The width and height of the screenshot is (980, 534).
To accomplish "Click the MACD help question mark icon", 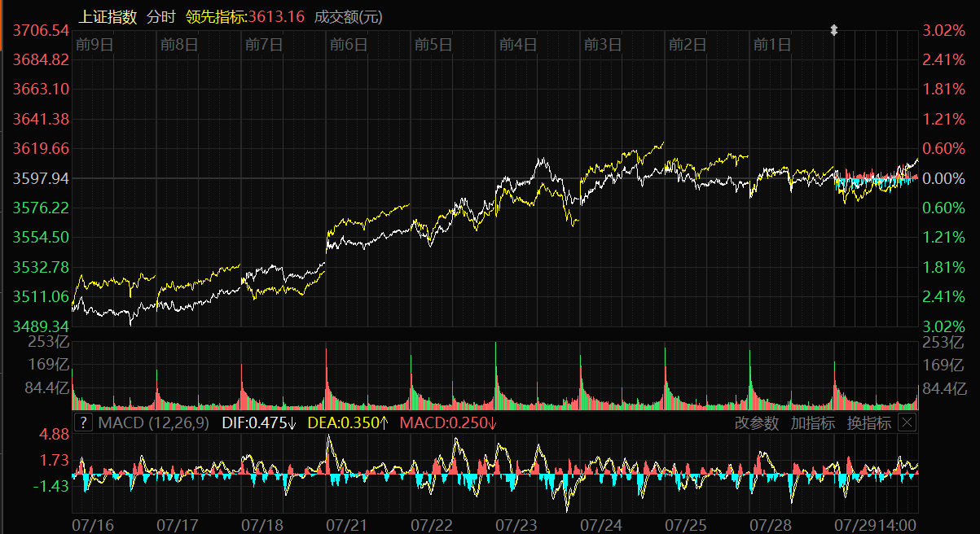I will 84,422.
